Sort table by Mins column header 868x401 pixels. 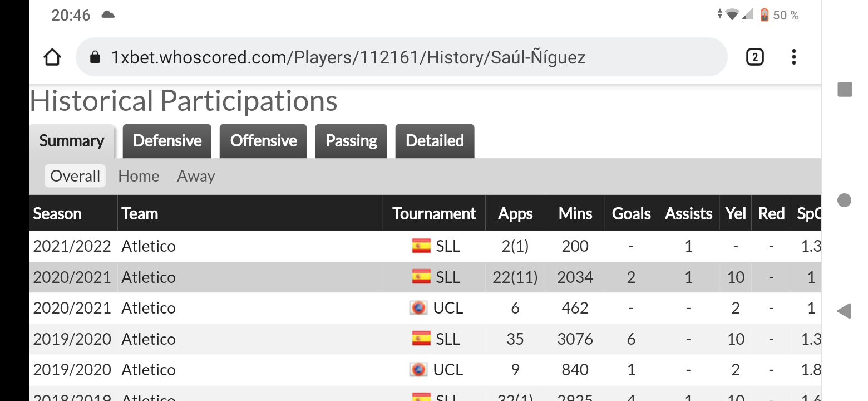[x=575, y=213]
